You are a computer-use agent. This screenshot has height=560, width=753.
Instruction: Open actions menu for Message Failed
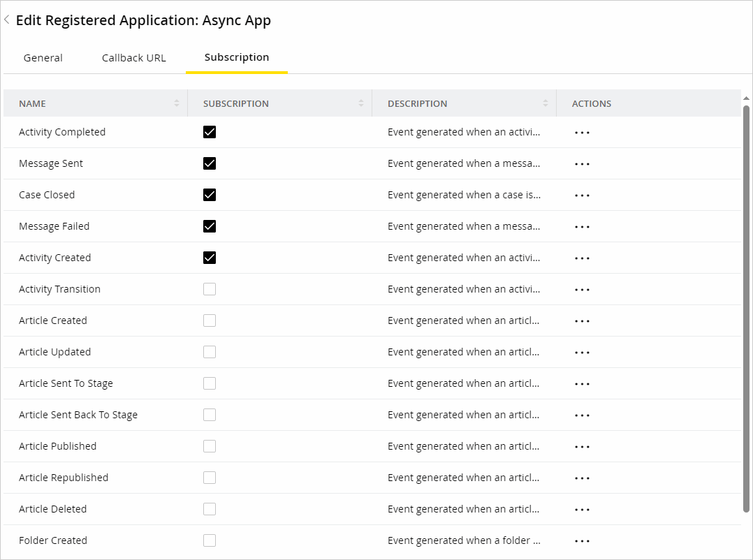point(582,227)
